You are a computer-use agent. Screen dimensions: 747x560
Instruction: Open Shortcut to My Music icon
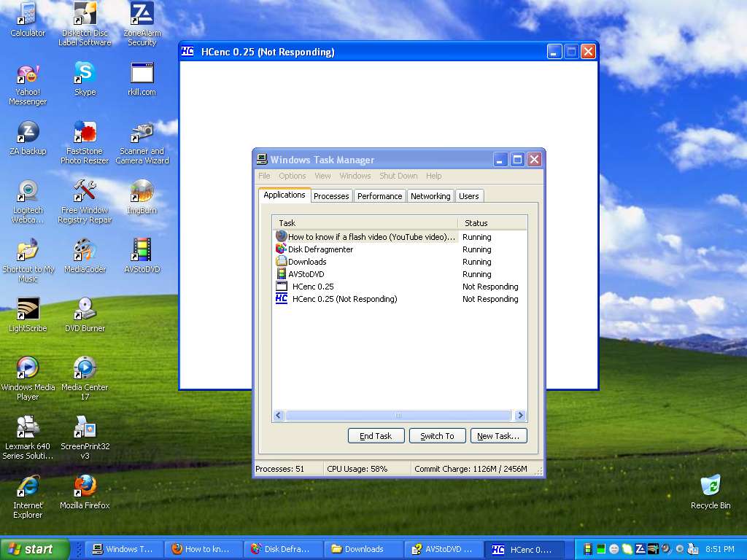point(28,261)
